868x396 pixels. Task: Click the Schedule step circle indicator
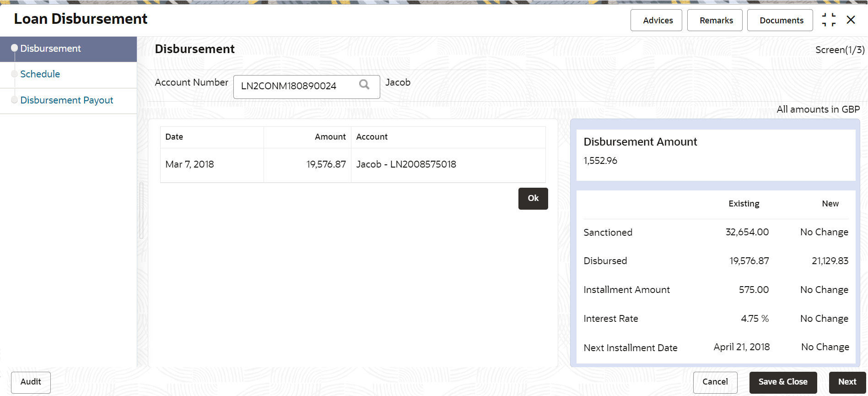(x=14, y=74)
